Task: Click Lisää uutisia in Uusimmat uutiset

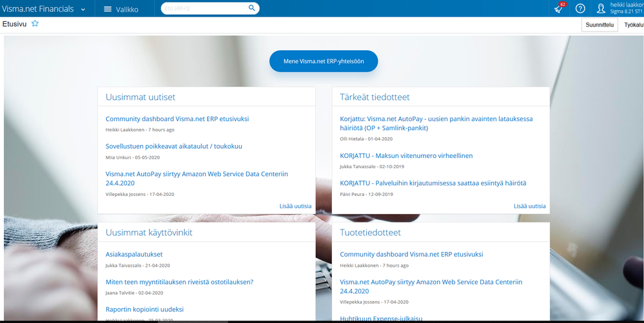Action: click(x=295, y=206)
